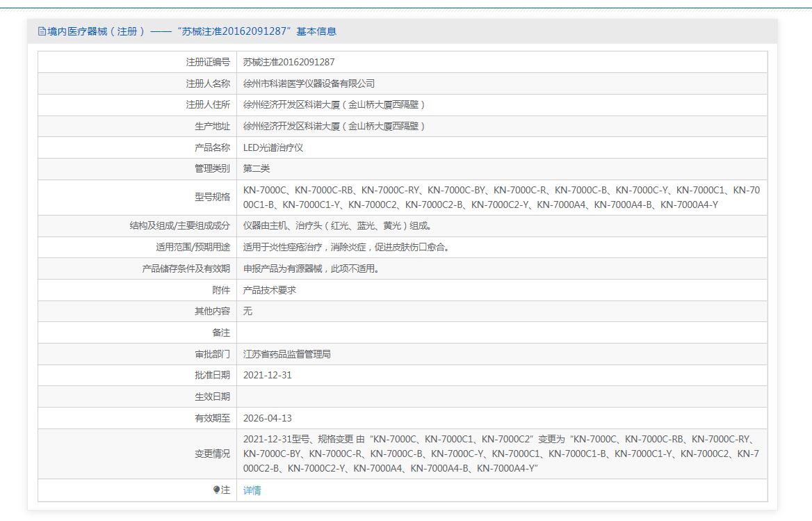Click the 生效日期 label
The height and width of the screenshot is (521, 812).
tap(212, 397)
